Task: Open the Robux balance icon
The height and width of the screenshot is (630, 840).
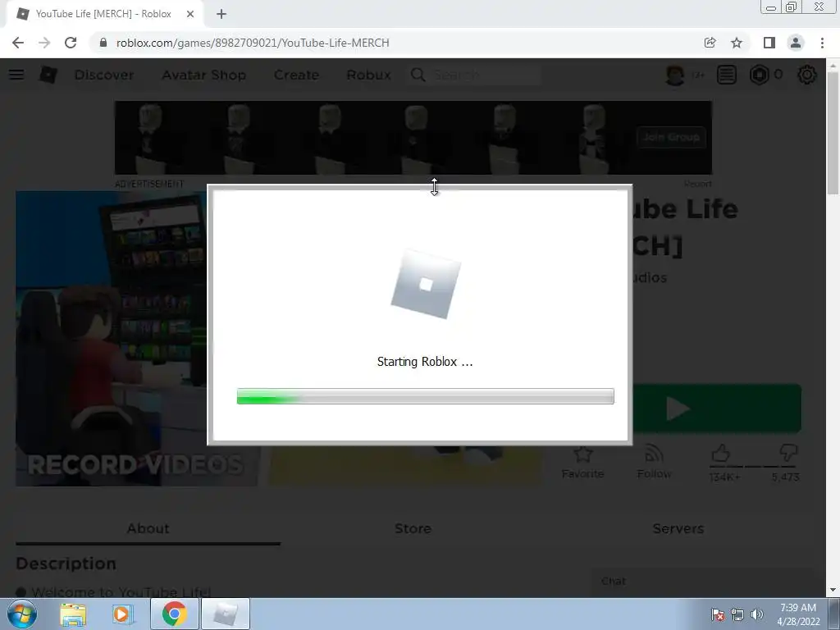Action: coord(759,75)
